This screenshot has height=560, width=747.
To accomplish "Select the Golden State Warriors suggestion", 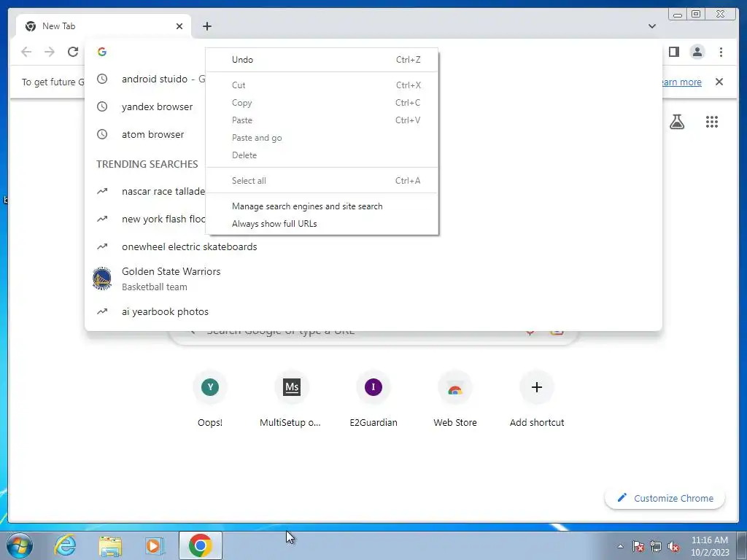I will pyautogui.click(x=373, y=279).
